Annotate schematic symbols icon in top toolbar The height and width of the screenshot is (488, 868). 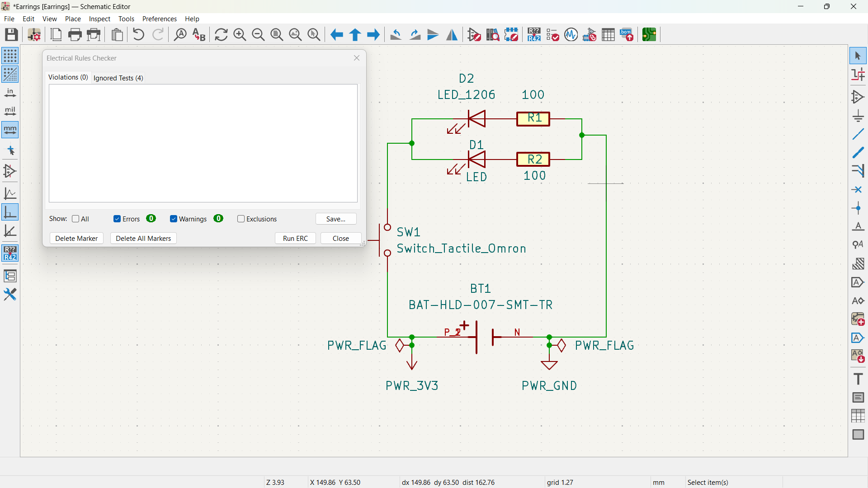(x=534, y=35)
